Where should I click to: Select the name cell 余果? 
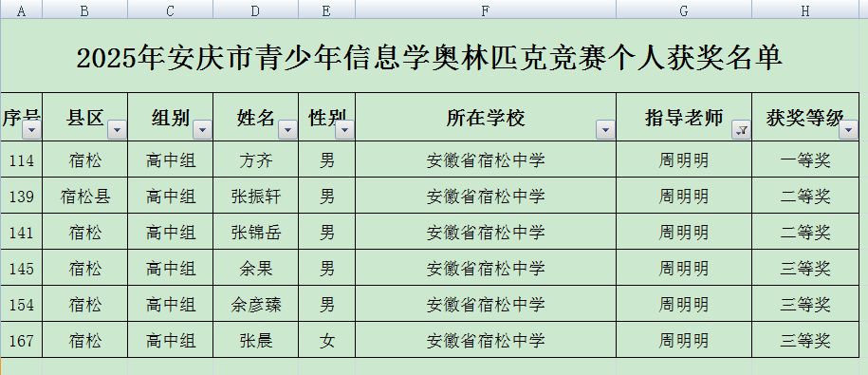pyautogui.click(x=255, y=268)
